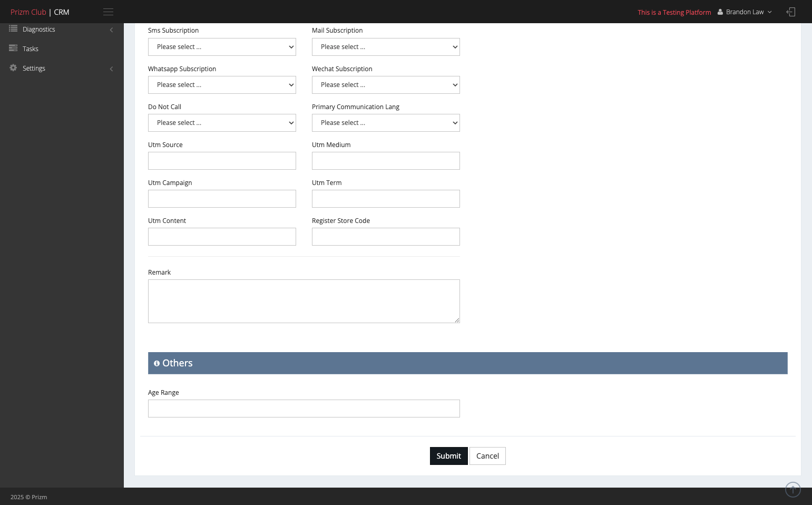This screenshot has height=505, width=812.
Task: Expand the Diagnostics menu chevron
Action: (111, 30)
